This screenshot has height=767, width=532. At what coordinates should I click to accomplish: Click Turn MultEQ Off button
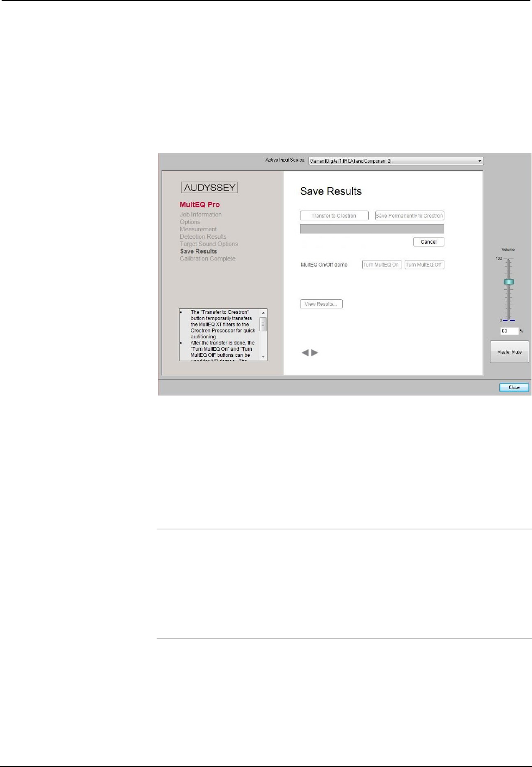point(424,265)
